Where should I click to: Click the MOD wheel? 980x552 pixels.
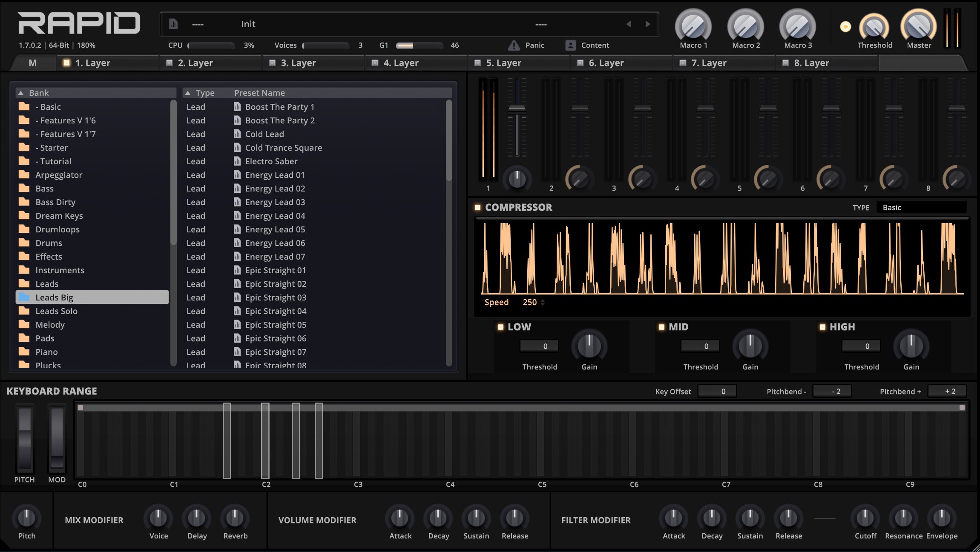coord(57,440)
